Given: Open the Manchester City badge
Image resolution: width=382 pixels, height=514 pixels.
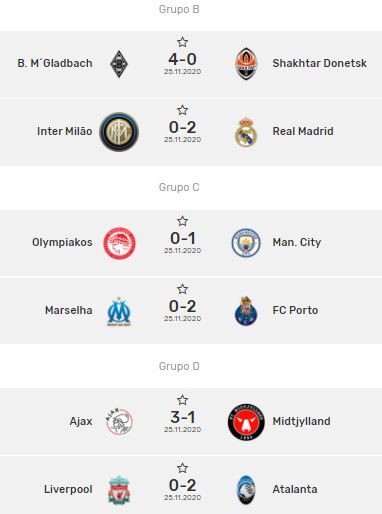Looking at the screenshot, I should [246, 243].
